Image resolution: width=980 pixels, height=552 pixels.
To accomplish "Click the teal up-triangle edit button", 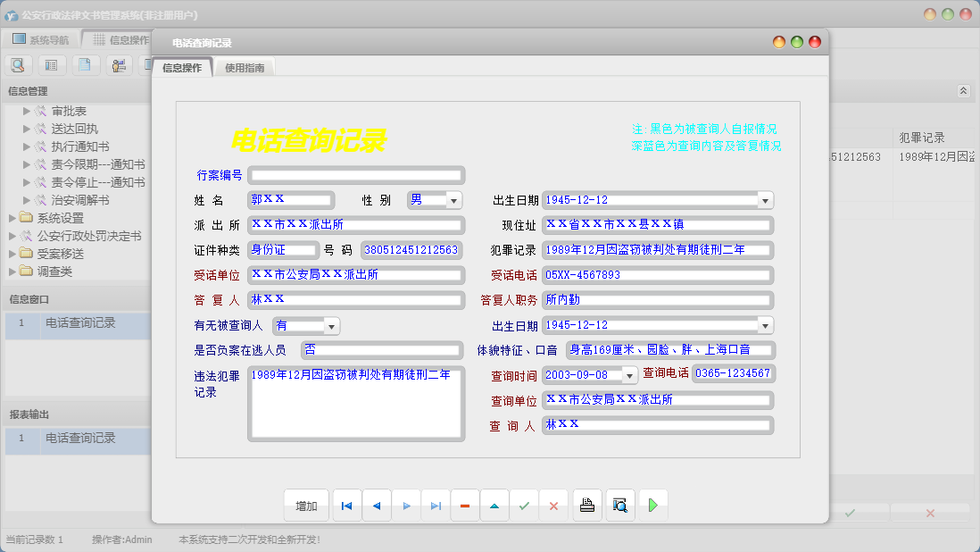I will (494, 506).
